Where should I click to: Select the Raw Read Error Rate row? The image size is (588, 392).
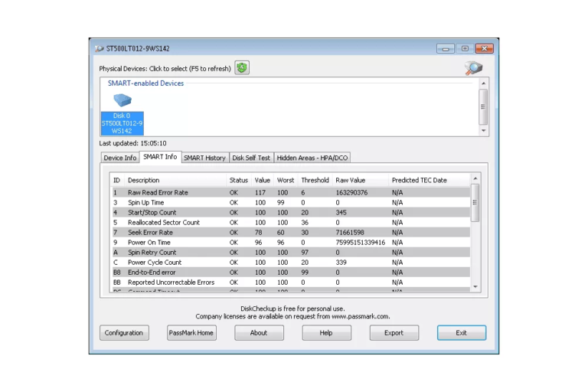pos(158,192)
